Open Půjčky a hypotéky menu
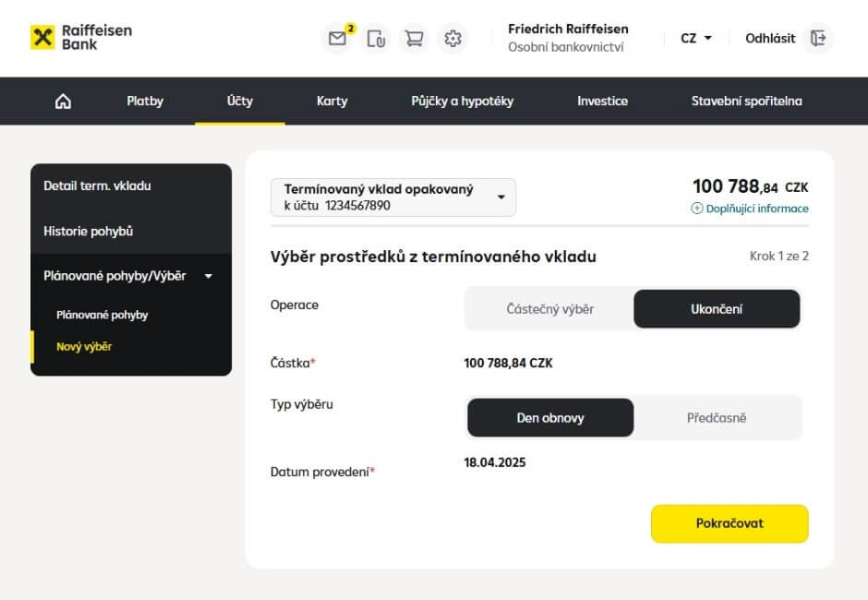868x600 pixels. [463, 102]
